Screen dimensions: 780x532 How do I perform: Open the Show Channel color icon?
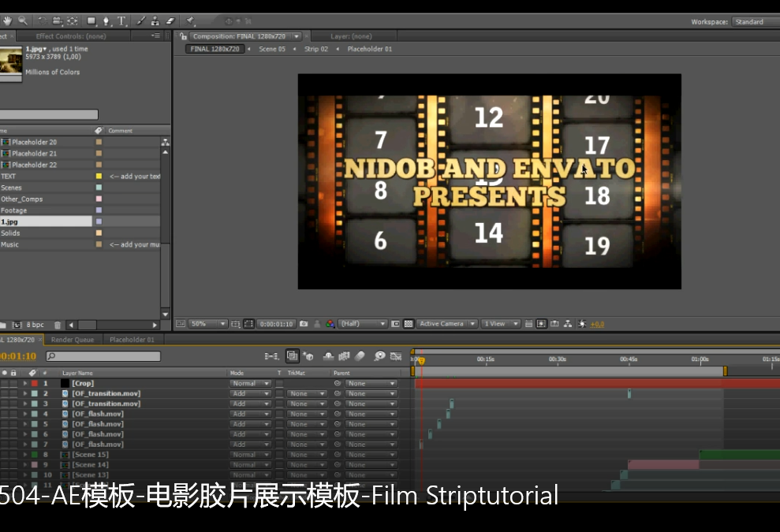(x=330, y=324)
